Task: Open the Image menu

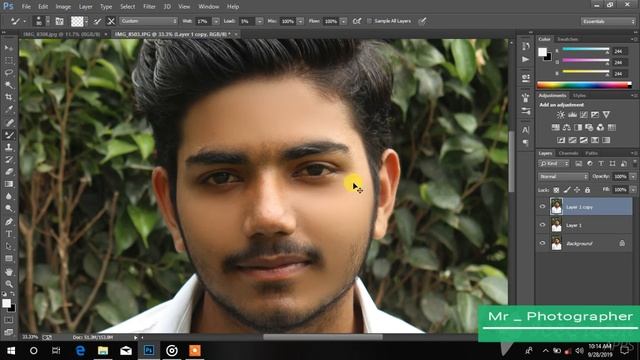Action: pos(63,7)
